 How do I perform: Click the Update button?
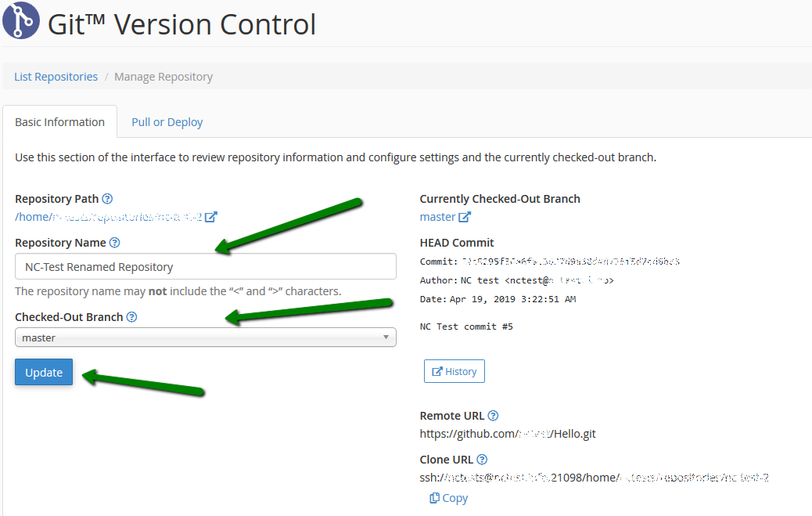coord(44,373)
